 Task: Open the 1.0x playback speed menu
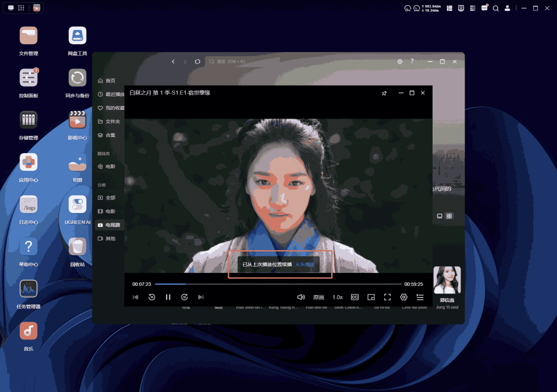pyautogui.click(x=337, y=297)
